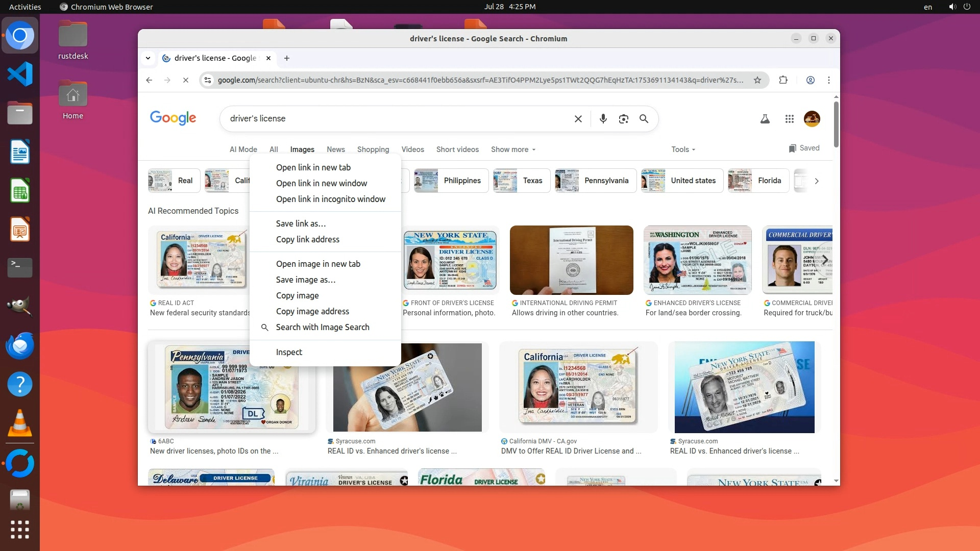Expand the Show more dropdown
The image size is (980, 551).
[x=513, y=149]
